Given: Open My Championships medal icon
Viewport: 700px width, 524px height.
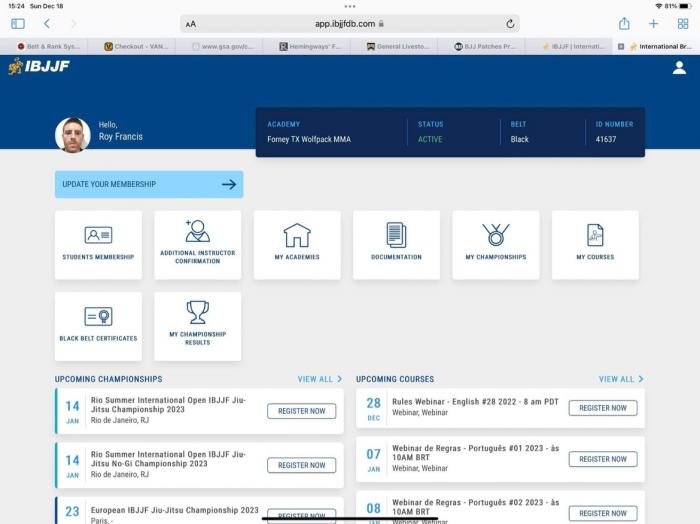Looking at the screenshot, I should pyautogui.click(x=496, y=235).
